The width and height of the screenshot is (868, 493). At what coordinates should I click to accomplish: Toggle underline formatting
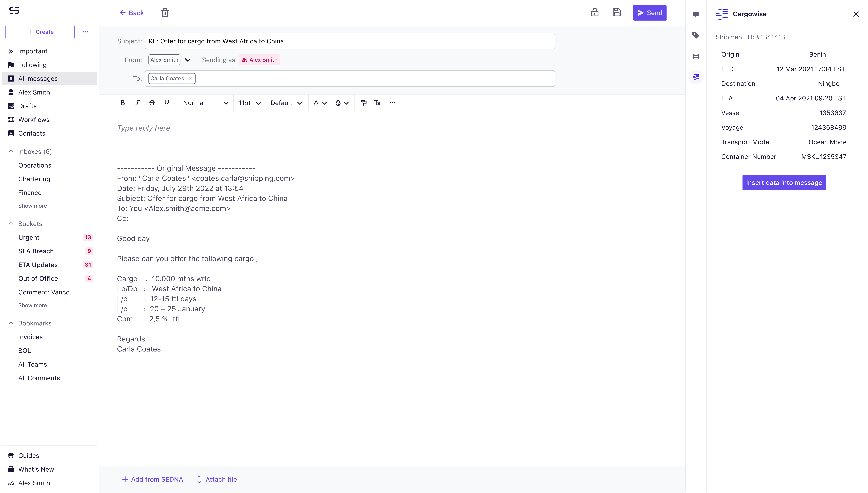pyautogui.click(x=167, y=103)
